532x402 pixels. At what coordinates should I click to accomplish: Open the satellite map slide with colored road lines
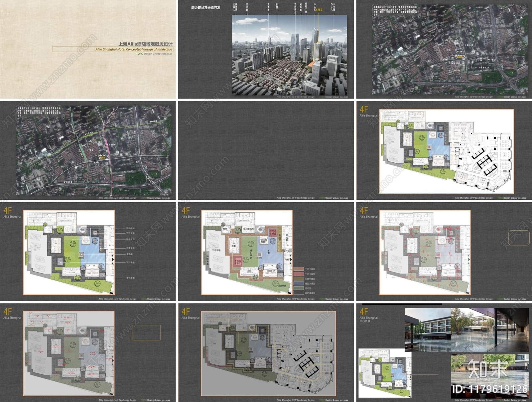(88, 150)
